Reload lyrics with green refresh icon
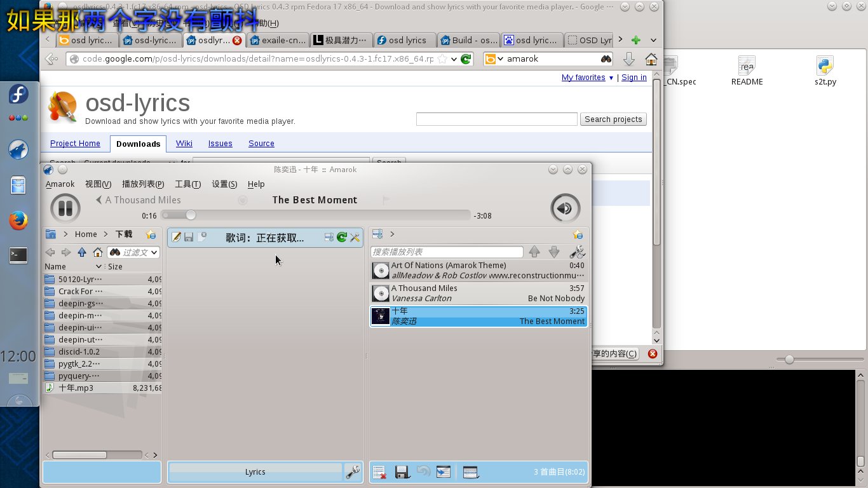The width and height of the screenshot is (868, 488). point(342,237)
